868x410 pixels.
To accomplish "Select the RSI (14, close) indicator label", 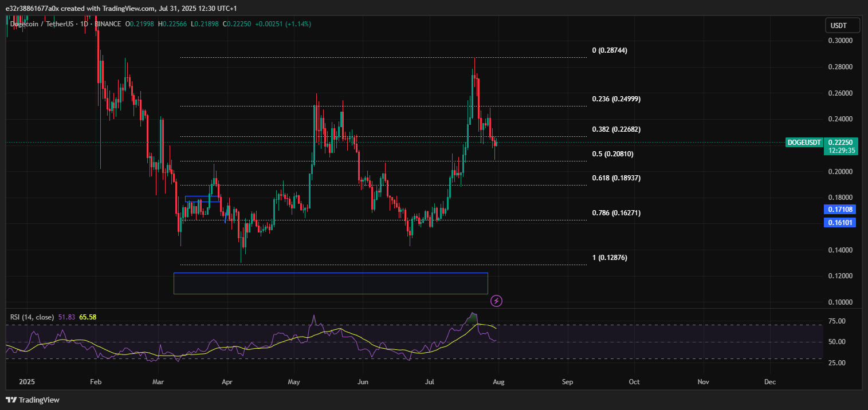I will point(32,317).
